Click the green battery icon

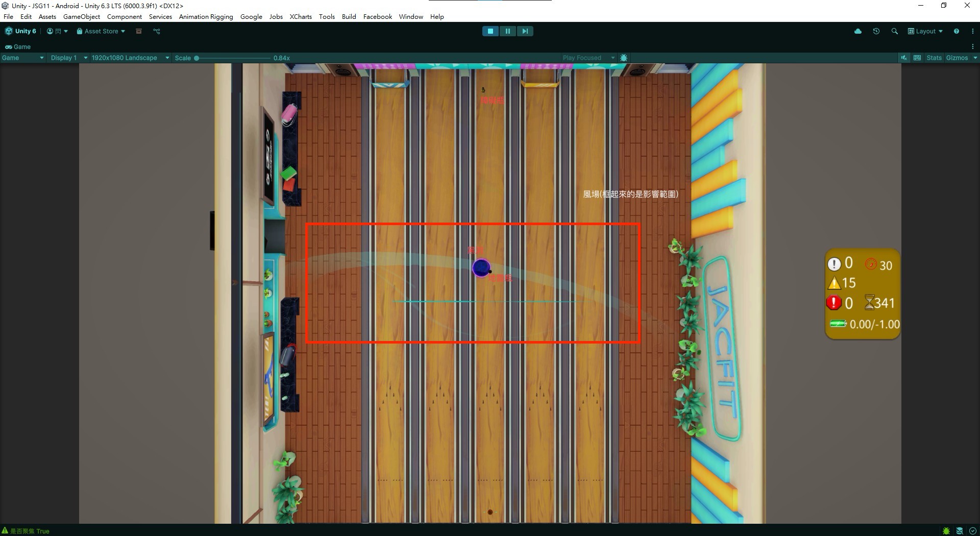[838, 324]
